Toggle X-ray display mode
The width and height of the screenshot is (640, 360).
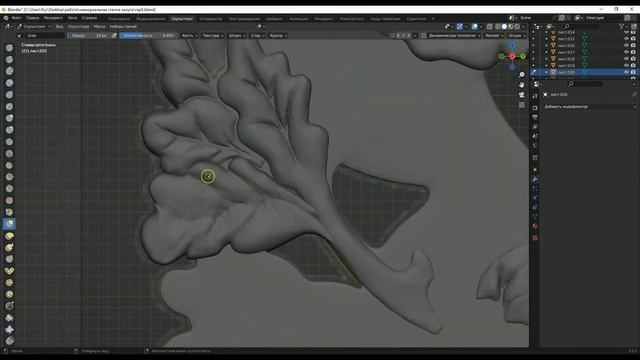pyautogui.click(x=489, y=27)
